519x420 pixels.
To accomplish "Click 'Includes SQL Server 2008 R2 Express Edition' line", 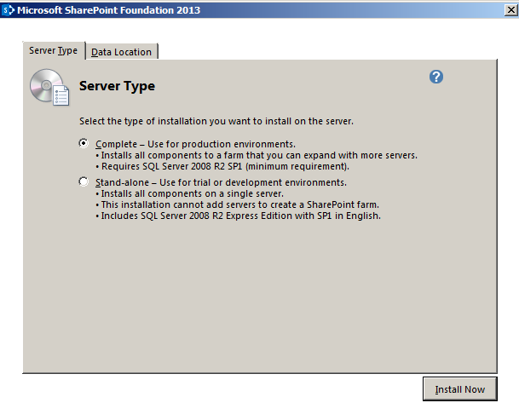I will (x=239, y=216).
